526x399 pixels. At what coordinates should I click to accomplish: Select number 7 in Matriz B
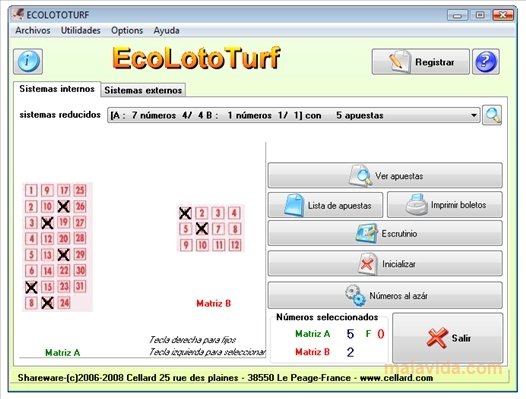click(x=218, y=229)
